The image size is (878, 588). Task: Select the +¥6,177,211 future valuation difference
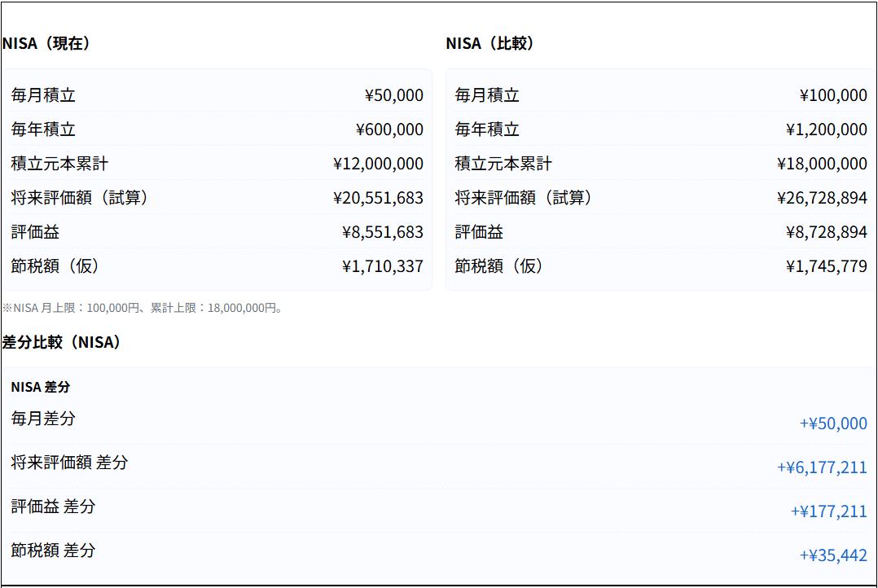coord(822,467)
